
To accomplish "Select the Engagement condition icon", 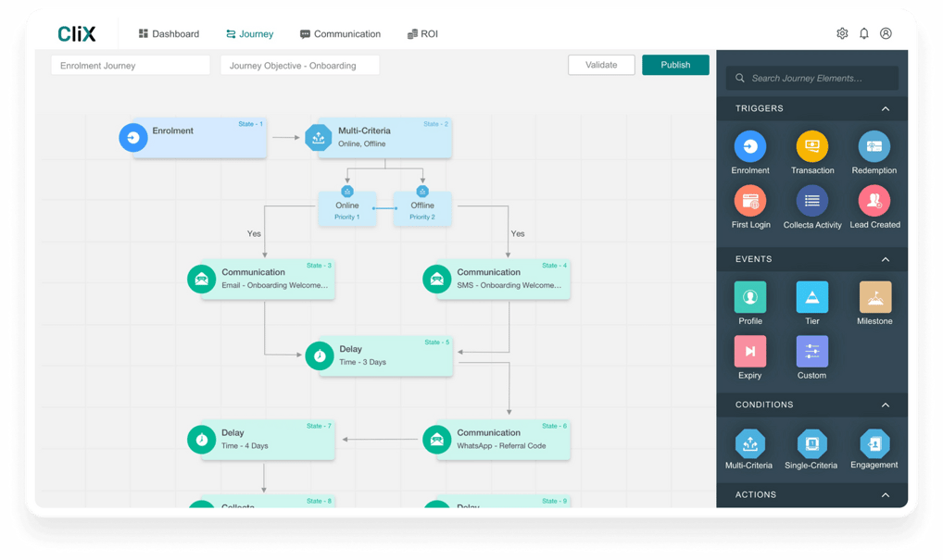I will tap(874, 443).
